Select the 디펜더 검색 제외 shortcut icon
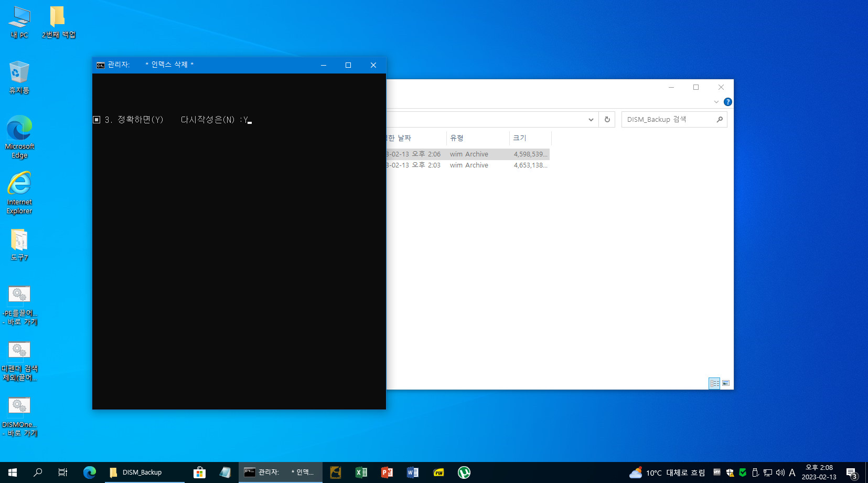The height and width of the screenshot is (483, 868). [19, 361]
